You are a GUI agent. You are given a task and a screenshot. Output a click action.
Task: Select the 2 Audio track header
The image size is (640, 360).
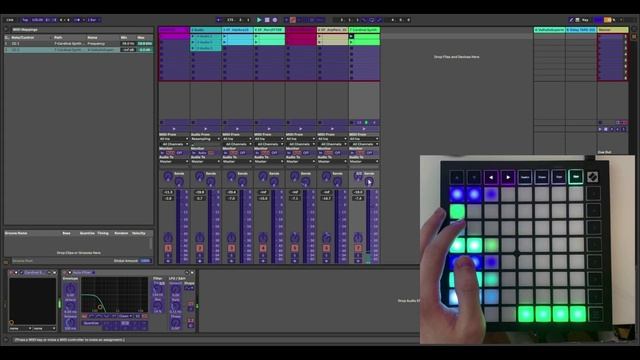click(206, 30)
